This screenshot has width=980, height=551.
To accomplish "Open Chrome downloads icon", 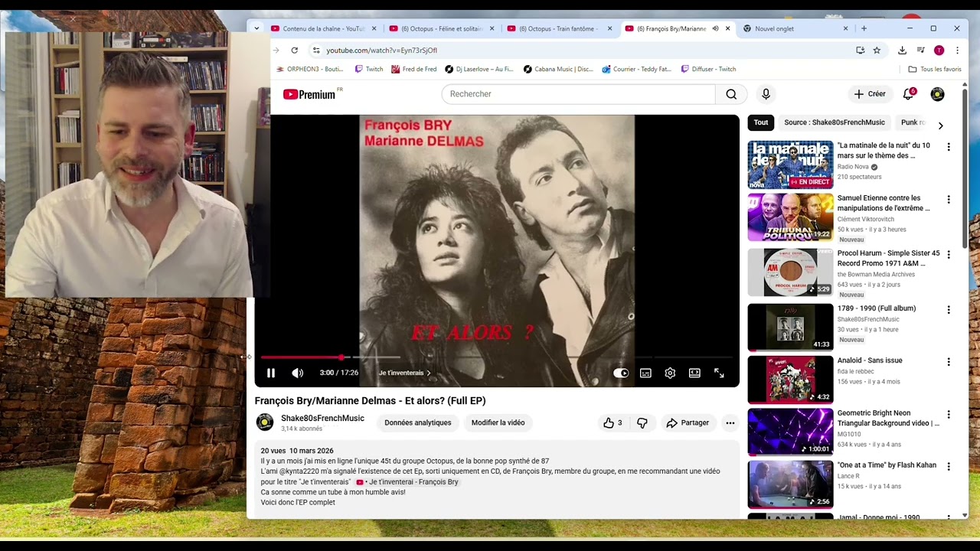I will click(x=902, y=51).
